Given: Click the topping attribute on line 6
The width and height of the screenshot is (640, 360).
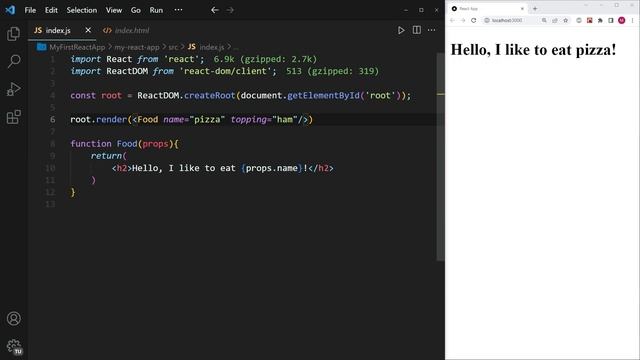Looking at the screenshot, I should 249,120.
